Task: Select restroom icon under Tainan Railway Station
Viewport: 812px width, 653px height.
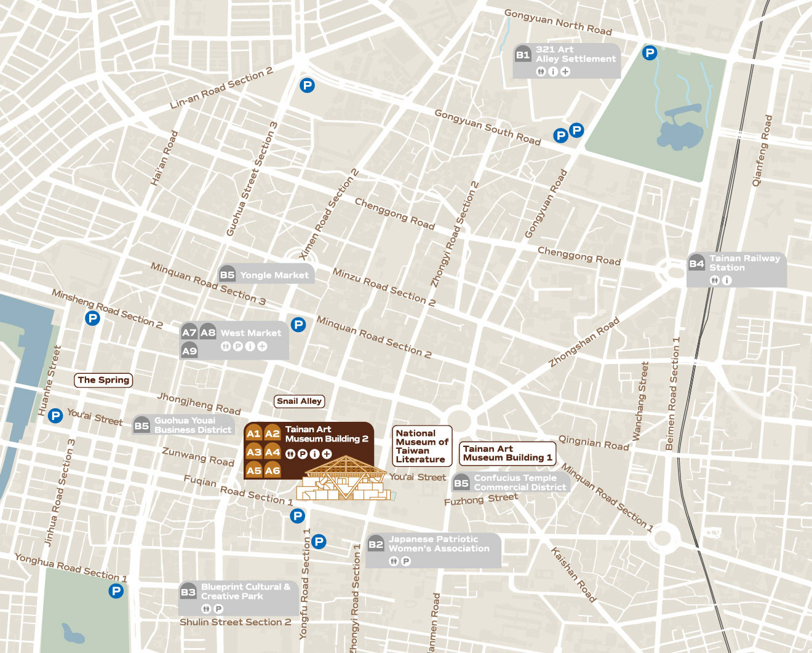Action: click(714, 280)
